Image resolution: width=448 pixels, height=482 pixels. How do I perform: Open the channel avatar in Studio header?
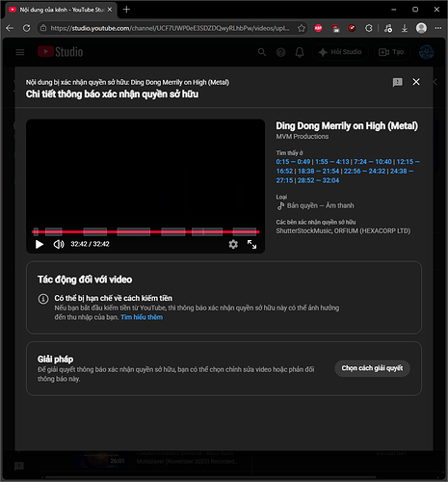pos(427,52)
